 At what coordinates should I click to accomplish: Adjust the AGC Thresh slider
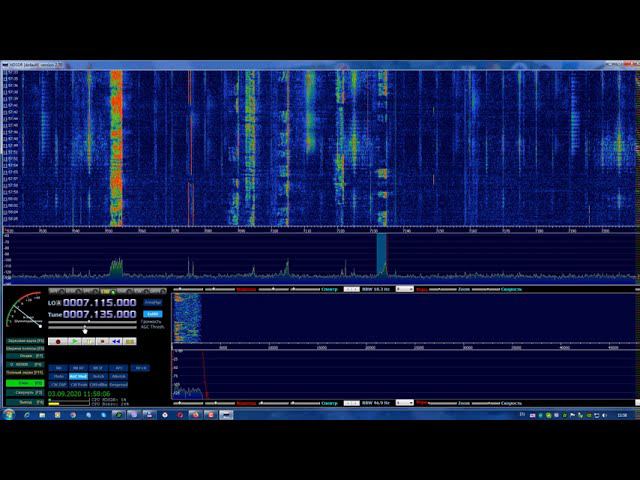click(x=92, y=327)
